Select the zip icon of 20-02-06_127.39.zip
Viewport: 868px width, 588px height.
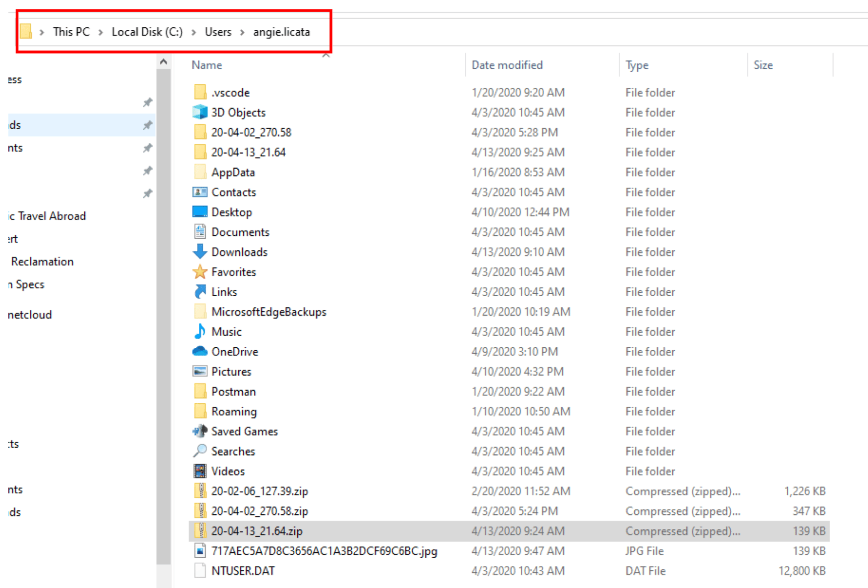click(x=200, y=491)
